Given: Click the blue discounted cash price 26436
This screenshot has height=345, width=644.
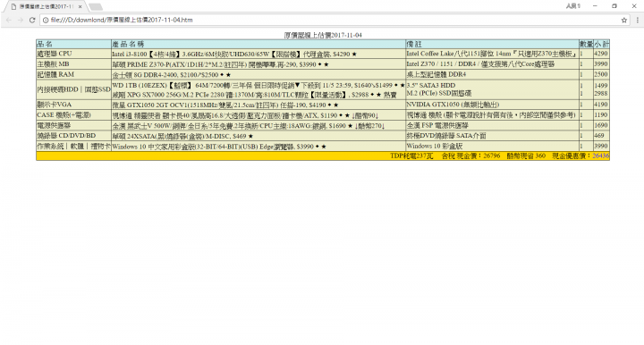Looking at the screenshot, I should pyautogui.click(x=601, y=156).
